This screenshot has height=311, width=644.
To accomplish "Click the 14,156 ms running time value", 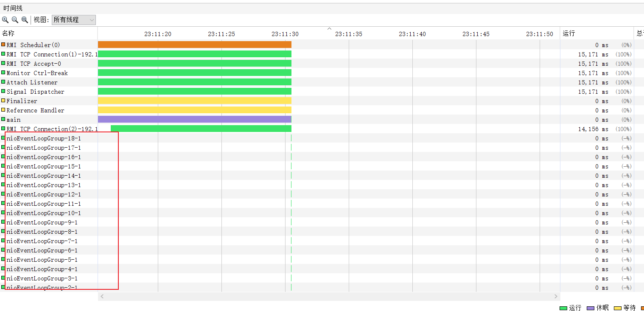I will tap(593, 129).
